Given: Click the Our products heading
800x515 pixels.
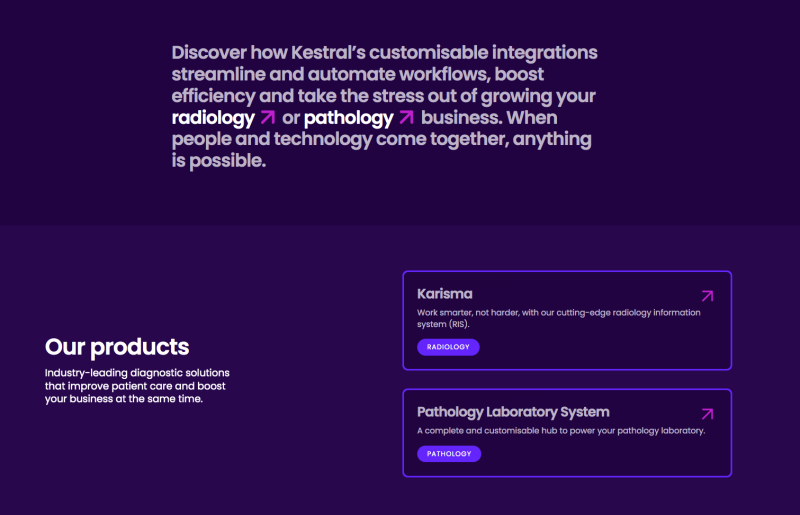Looking at the screenshot, I should (x=117, y=347).
